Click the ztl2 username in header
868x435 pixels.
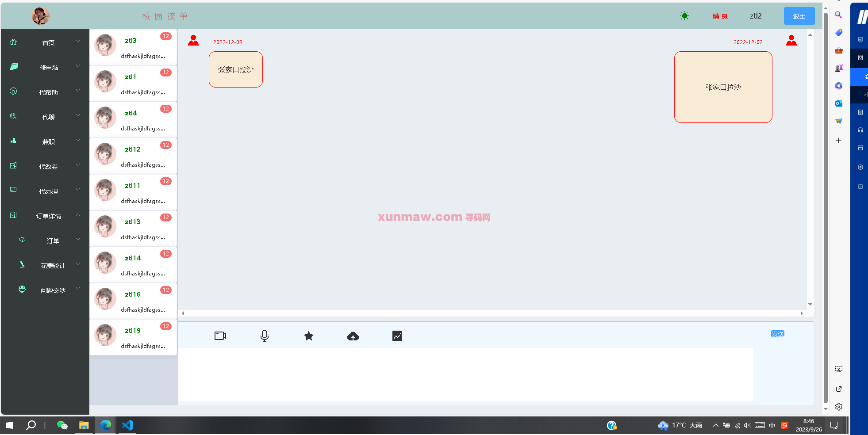tap(756, 16)
